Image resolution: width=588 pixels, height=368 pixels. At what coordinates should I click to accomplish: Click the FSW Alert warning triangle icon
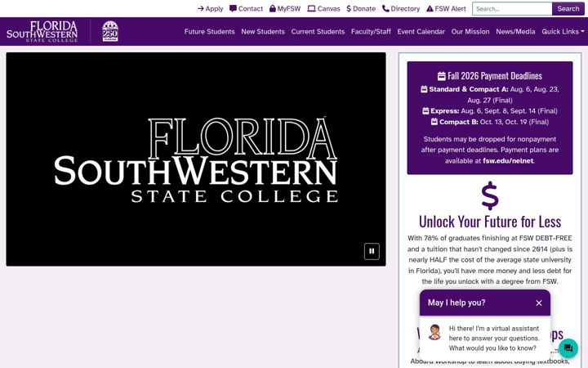[x=430, y=9]
